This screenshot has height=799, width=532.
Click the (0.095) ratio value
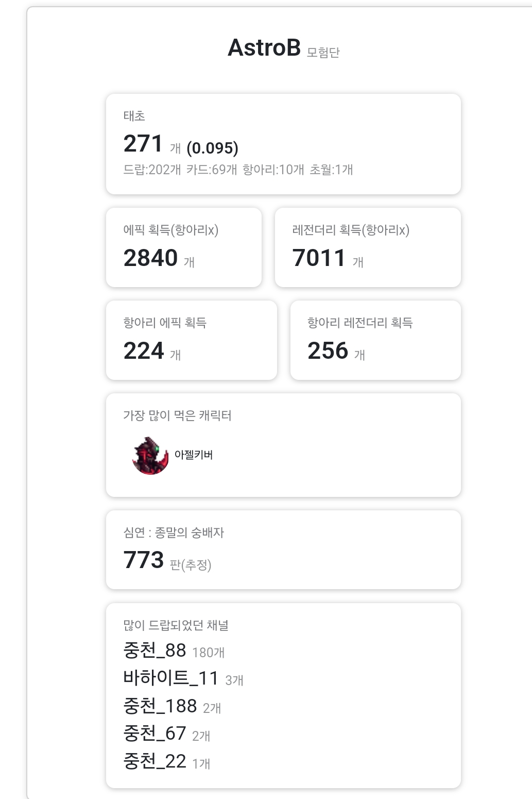click(x=212, y=148)
